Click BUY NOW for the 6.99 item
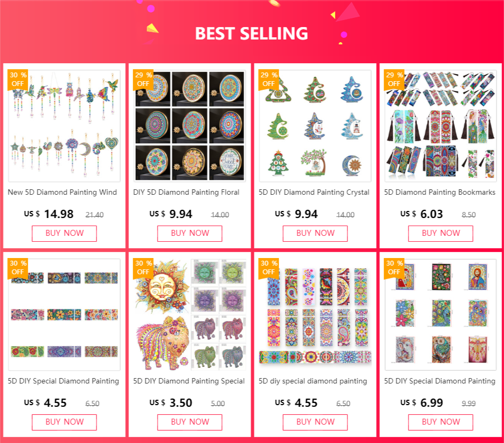This screenshot has height=443, width=504. [441, 422]
